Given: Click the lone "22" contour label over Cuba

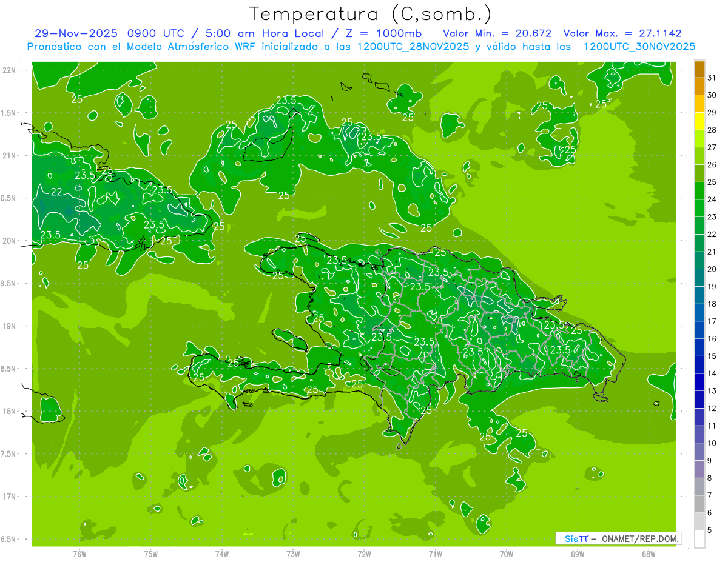Looking at the screenshot, I should click(57, 192).
